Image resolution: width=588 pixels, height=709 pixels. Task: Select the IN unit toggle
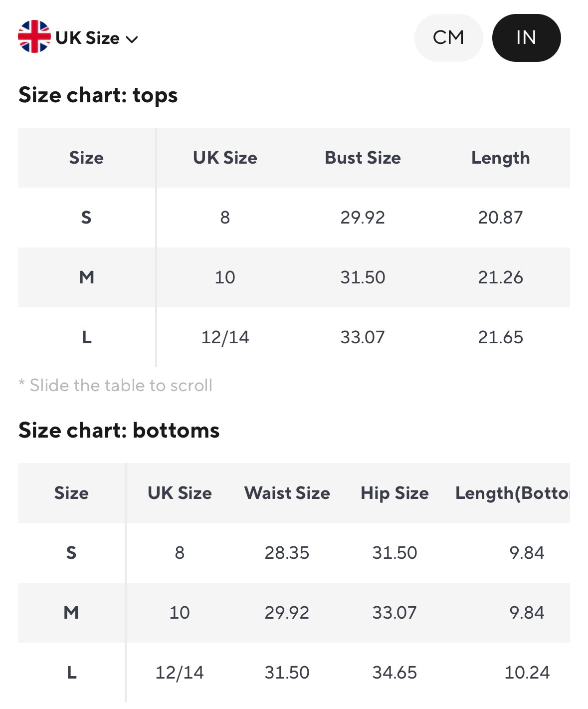pyautogui.click(x=526, y=38)
